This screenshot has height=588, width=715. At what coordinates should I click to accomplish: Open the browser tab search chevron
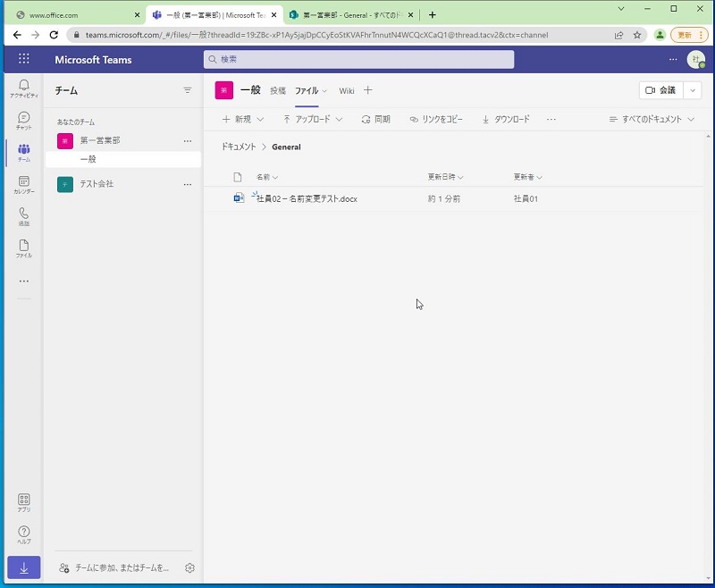coord(621,9)
